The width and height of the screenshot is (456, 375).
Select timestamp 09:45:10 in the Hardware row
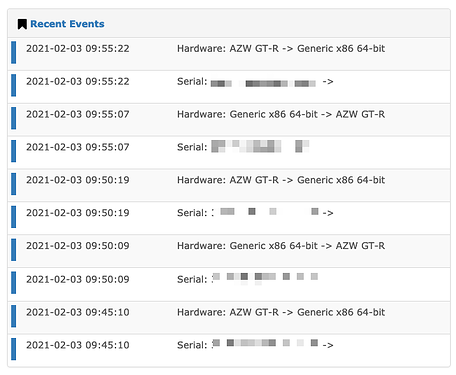click(x=78, y=312)
